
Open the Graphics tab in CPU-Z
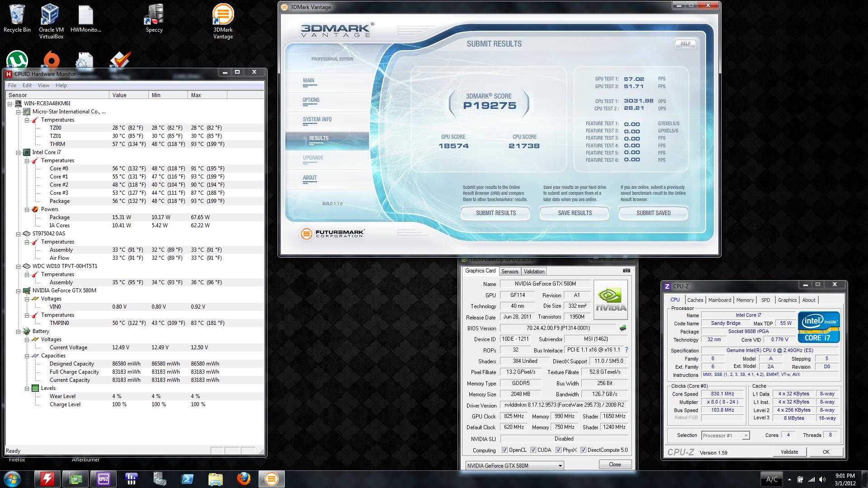click(787, 300)
